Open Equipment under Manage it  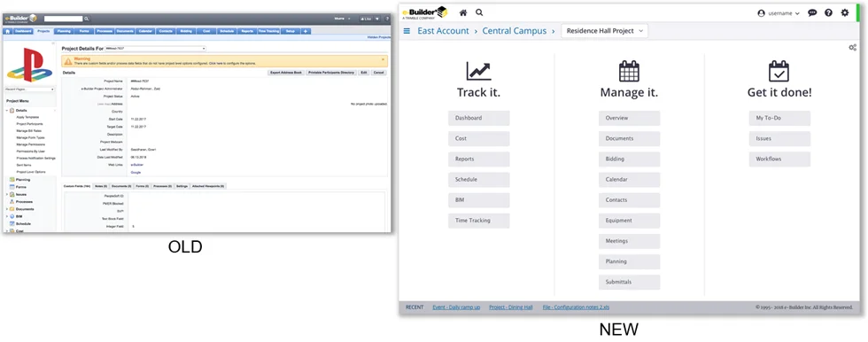(629, 221)
